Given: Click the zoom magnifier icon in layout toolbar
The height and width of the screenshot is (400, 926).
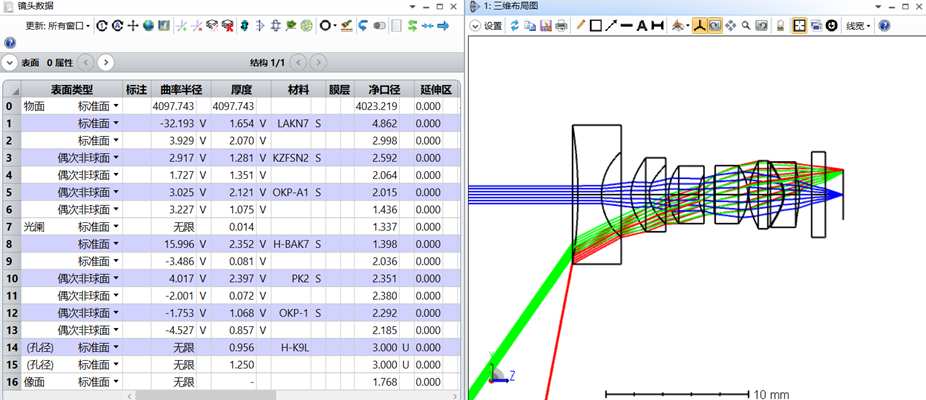Looking at the screenshot, I should point(746,26).
